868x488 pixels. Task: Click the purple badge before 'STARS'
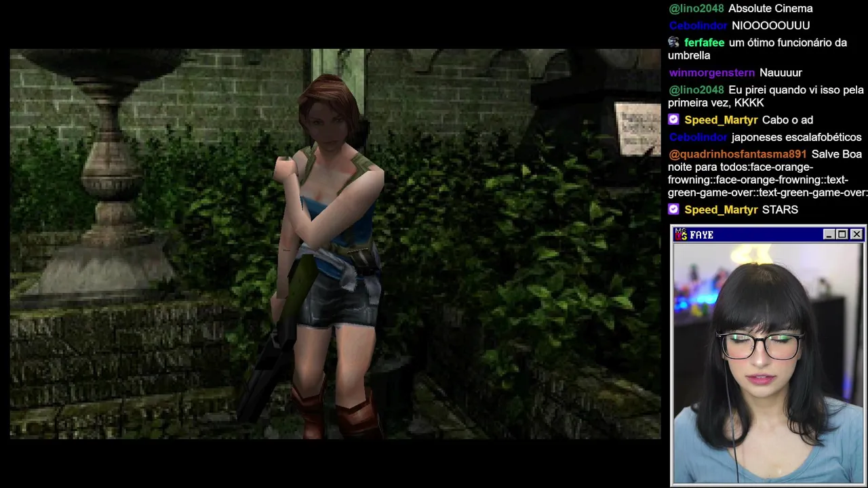coord(673,209)
